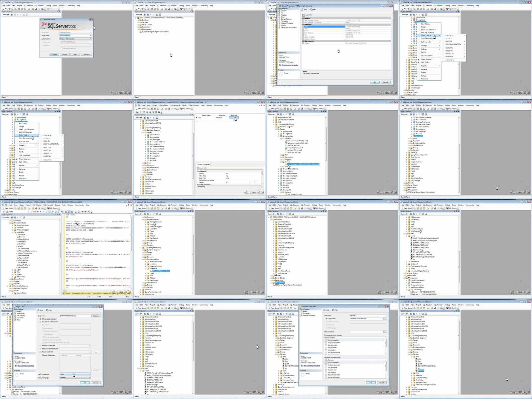
Task: Select Windows authentication in Login - New
Action: point(41,319)
